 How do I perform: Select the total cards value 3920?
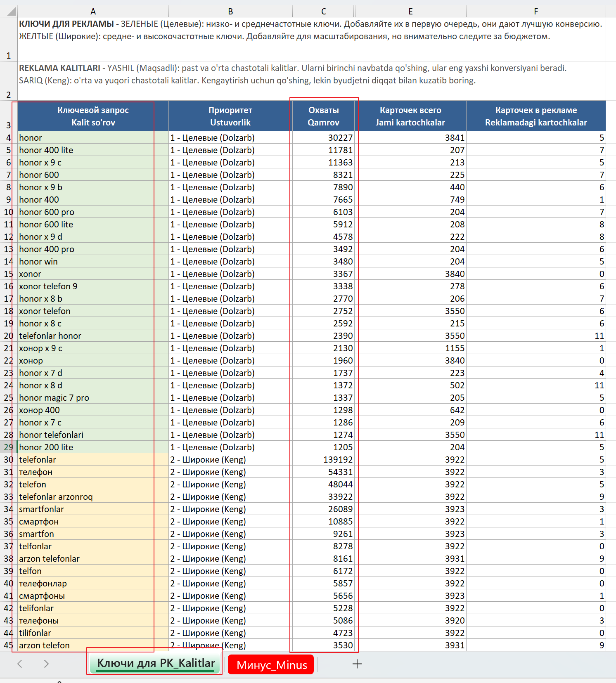410,620
